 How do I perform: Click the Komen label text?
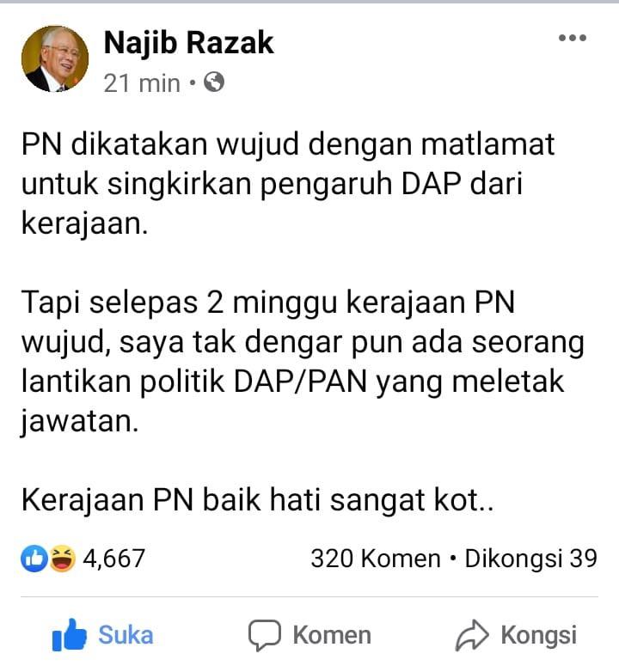[332, 635]
